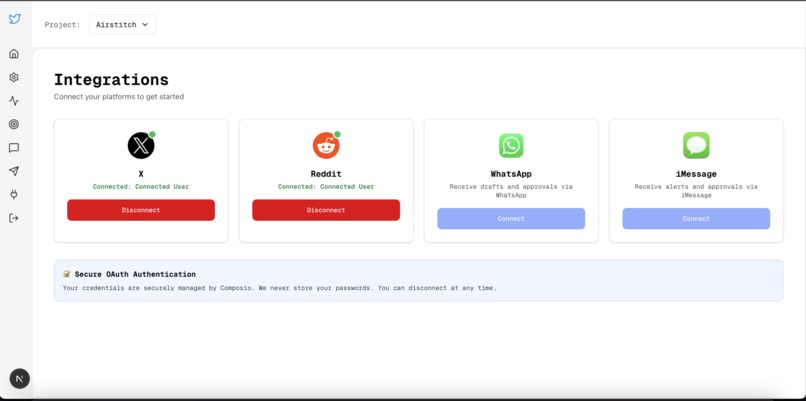The image size is (806, 401).
Task: Open the chat bubble icon in sidebar
Action: tap(14, 148)
